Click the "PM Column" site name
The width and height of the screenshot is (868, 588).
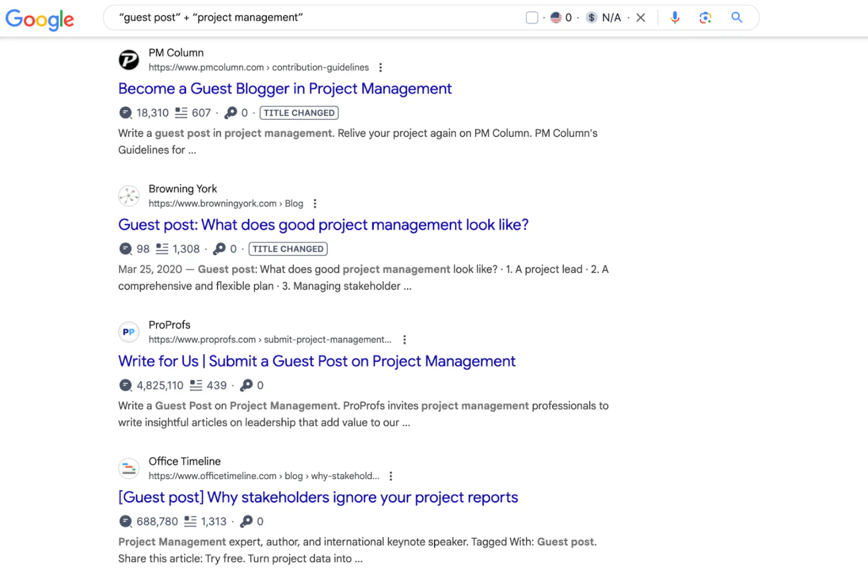coord(176,53)
